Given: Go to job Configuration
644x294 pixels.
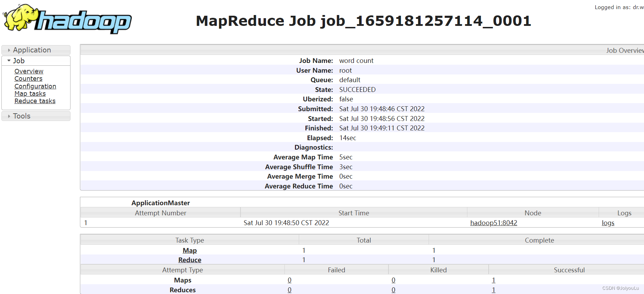Looking at the screenshot, I should tap(35, 86).
